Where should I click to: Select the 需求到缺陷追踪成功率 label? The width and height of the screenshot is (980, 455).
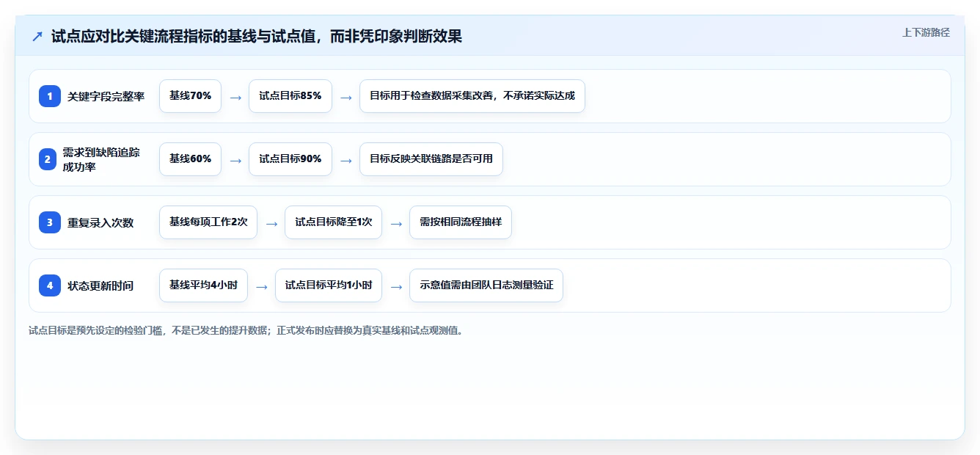click(101, 159)
